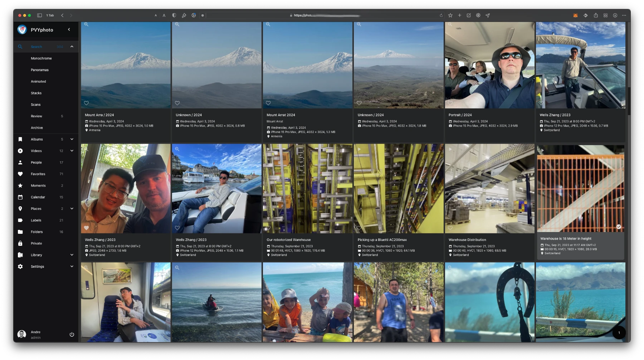The width and height of the screenshot is (644, 360).
Task: Open Review in the sidebar
Action: click(x=36, y=116)
